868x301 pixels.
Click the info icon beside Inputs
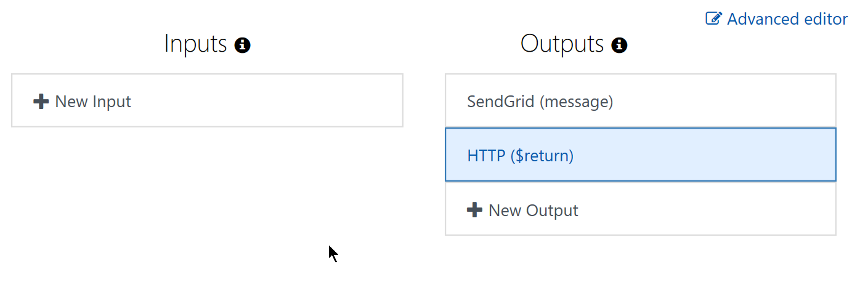pyautogui.click(x=243, y=45)
